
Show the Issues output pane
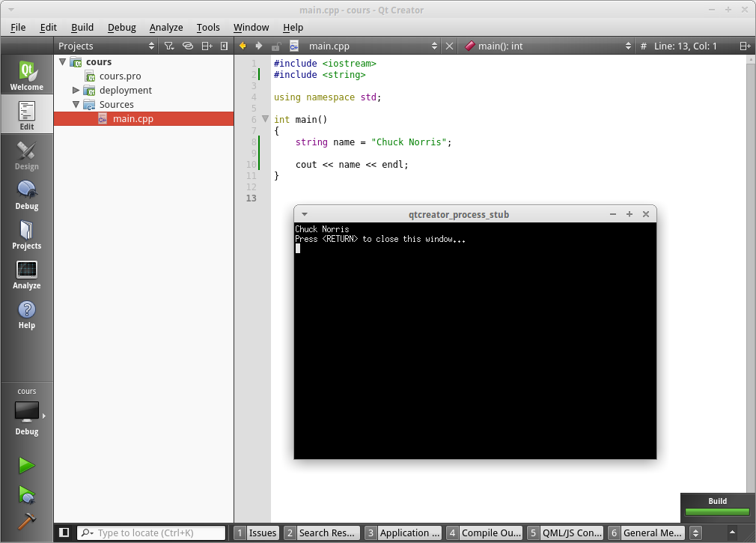click(x=257, y=533)
